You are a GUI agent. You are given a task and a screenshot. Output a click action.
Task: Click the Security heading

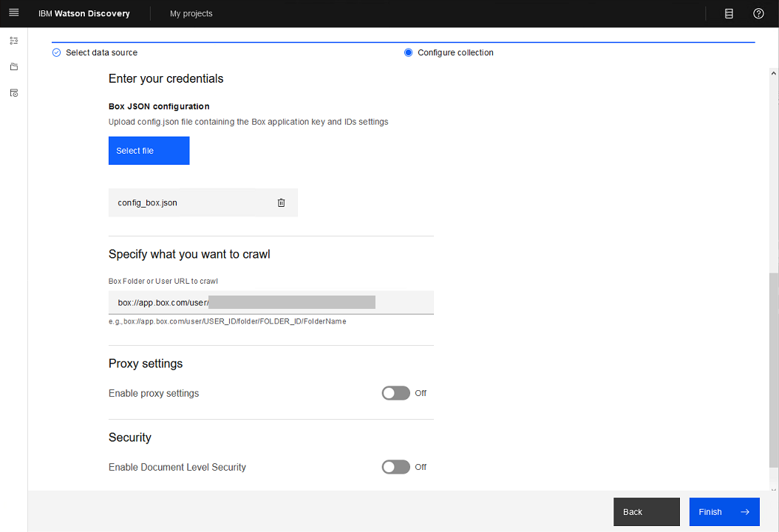click(129, 437)
